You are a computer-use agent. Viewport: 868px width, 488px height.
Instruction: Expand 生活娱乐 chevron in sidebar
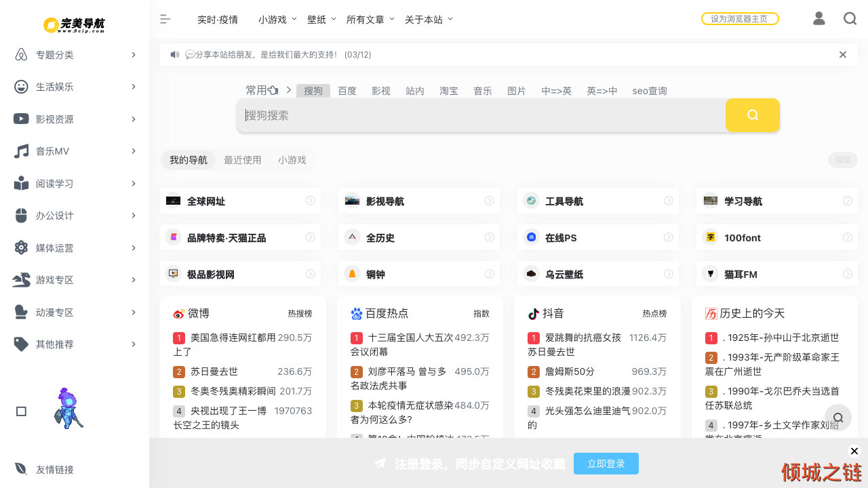pos(134,86)
